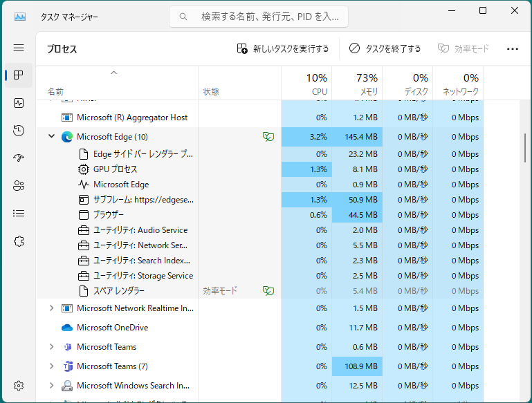Click the Microsoft Edge pulse icon in child row
The image size is (532, 403).
pyautogui.click(x=84, y=185)
